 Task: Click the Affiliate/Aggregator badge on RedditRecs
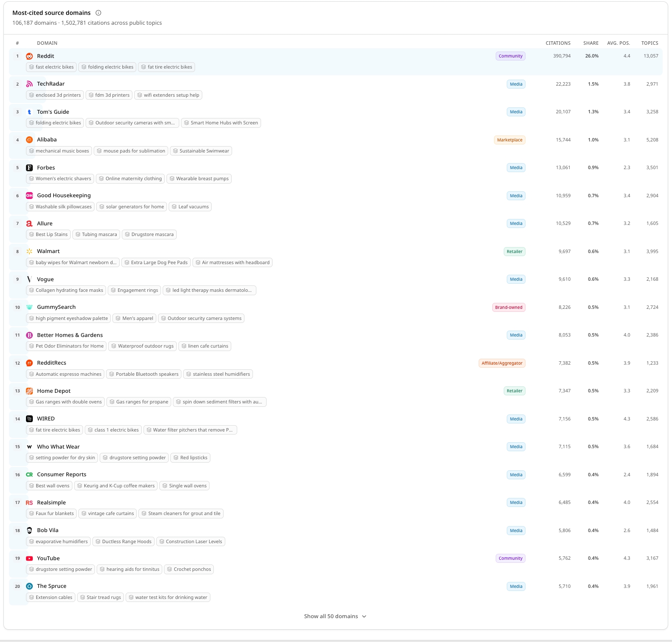click(502, 363)
